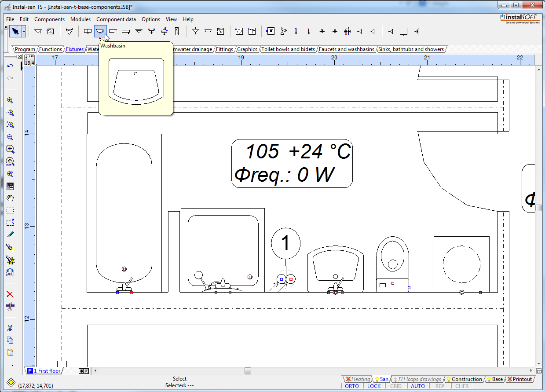545x392 pixels.
Task: Switch to the Functions tab
Action: point(51,49)
